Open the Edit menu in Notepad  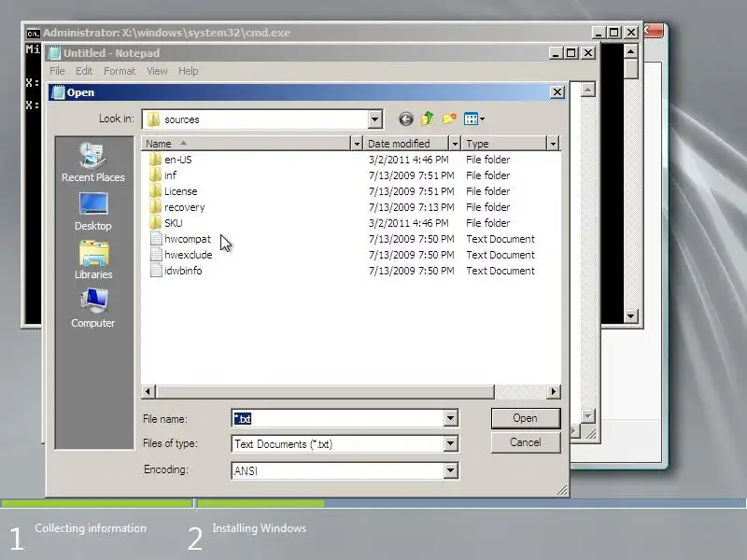point(84,71)
